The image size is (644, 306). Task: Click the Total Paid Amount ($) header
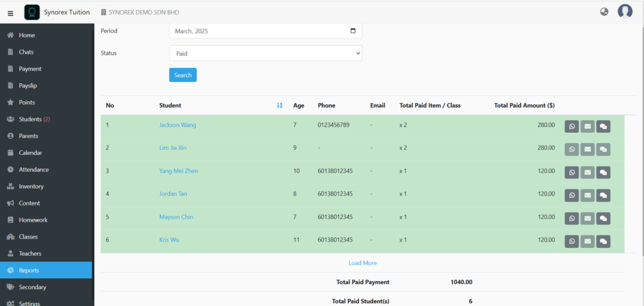525,105
